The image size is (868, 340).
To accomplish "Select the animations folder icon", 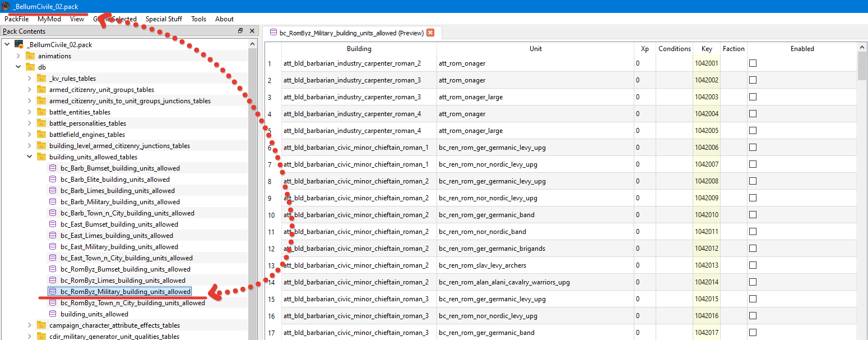I will (30, 56).
